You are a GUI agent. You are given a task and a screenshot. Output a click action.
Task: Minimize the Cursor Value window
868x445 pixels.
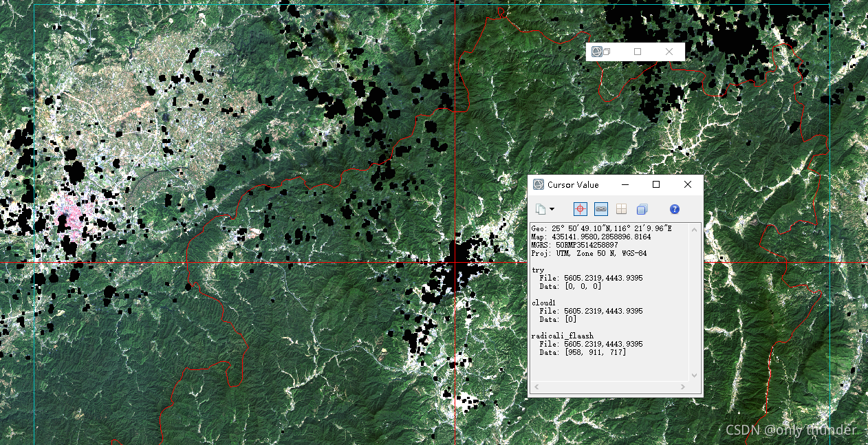pos(625,184)
